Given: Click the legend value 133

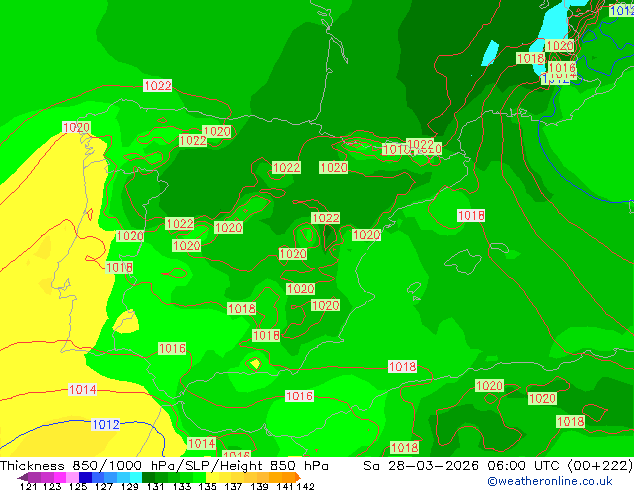Looking at the screenshot, I should [x=182, y=486].
